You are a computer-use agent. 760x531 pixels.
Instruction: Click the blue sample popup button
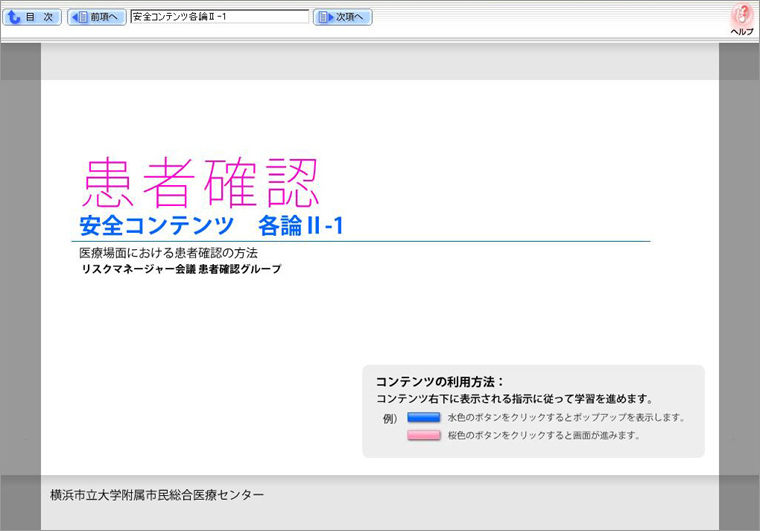point(424,417)
